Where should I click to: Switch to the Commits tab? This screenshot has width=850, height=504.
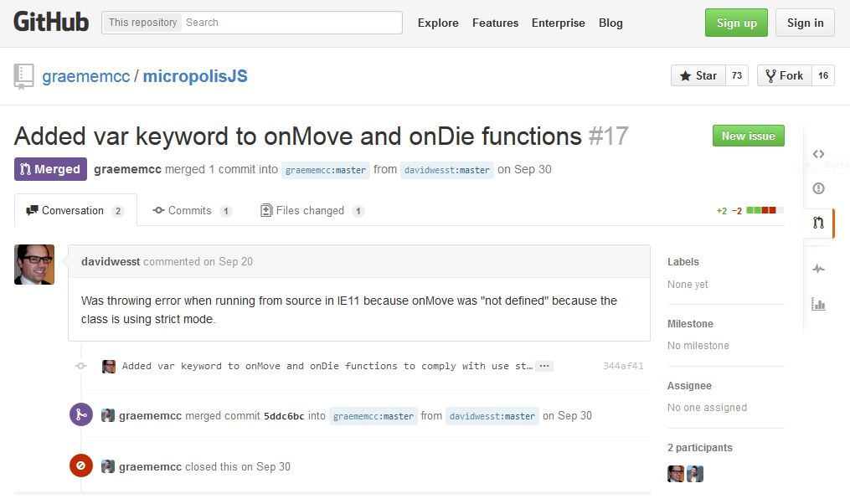pyautogui.click(x=193, y=210)
